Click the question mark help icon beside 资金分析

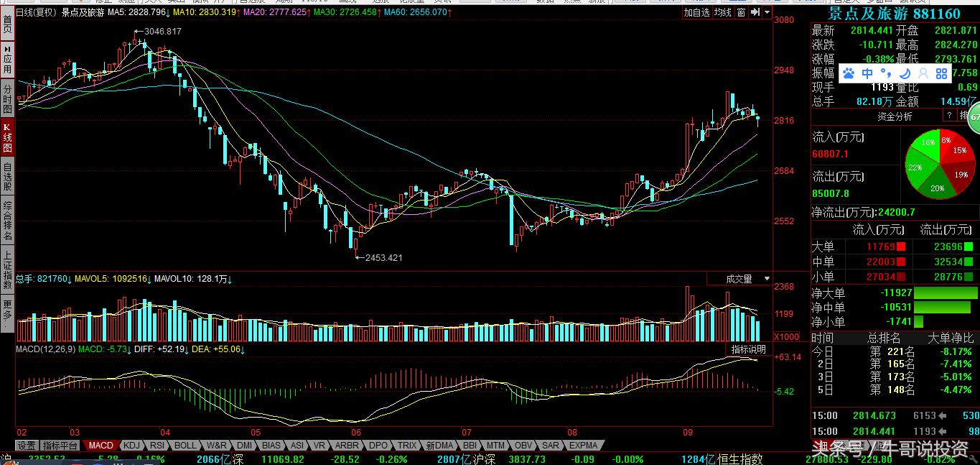948,116
